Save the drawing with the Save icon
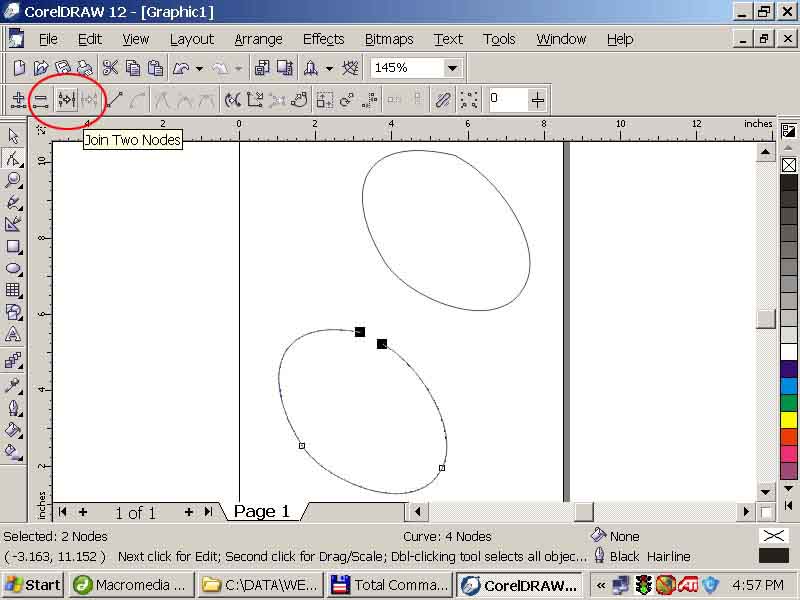800x600 pixels. point(63,68)
